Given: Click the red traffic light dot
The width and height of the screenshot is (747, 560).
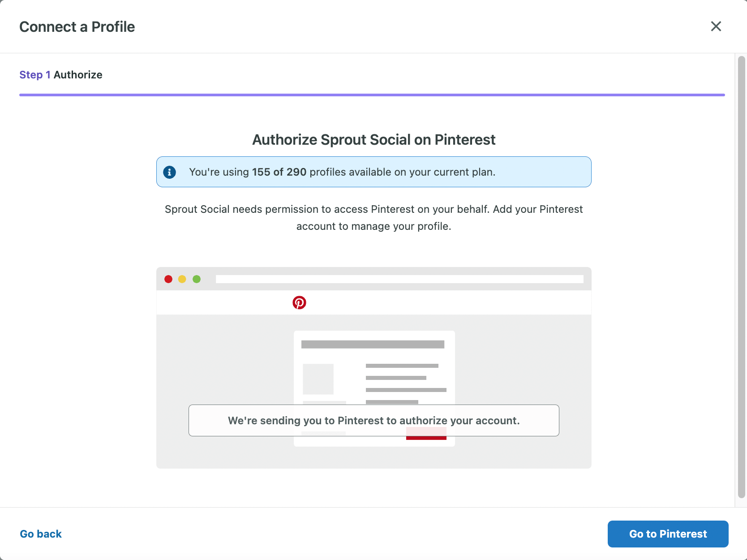Looking at the screenshot, I should [x=168, y=279].
